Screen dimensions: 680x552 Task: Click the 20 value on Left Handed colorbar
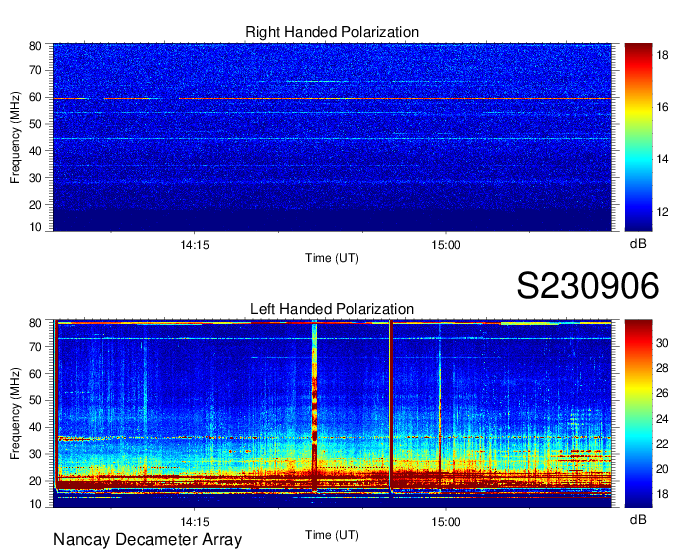pos(662,469)
